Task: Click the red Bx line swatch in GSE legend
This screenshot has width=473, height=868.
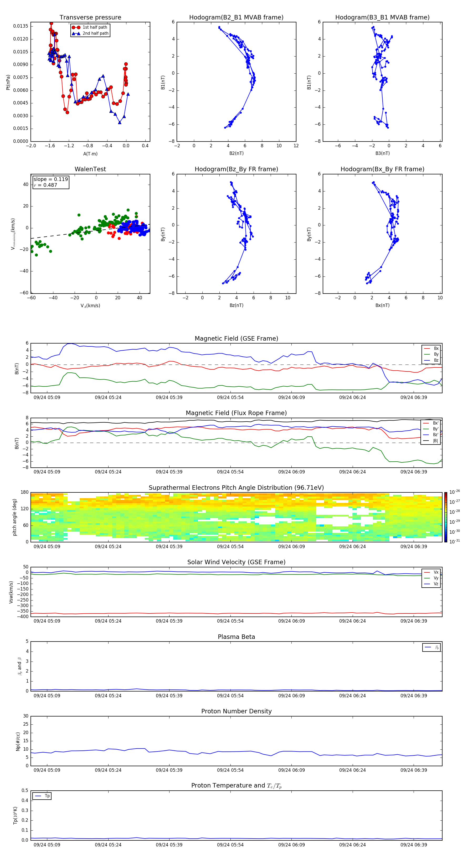Action: (x=427, y=349)
